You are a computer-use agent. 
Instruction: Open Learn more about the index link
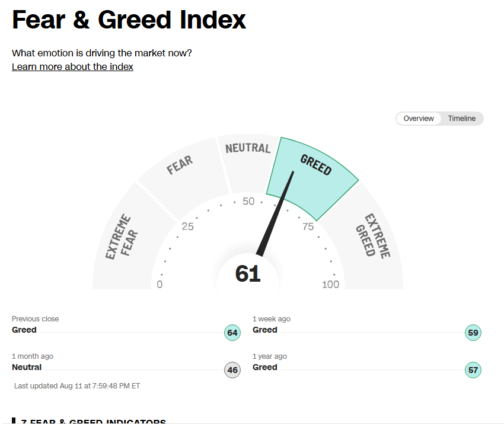click(x=72, y=66)
